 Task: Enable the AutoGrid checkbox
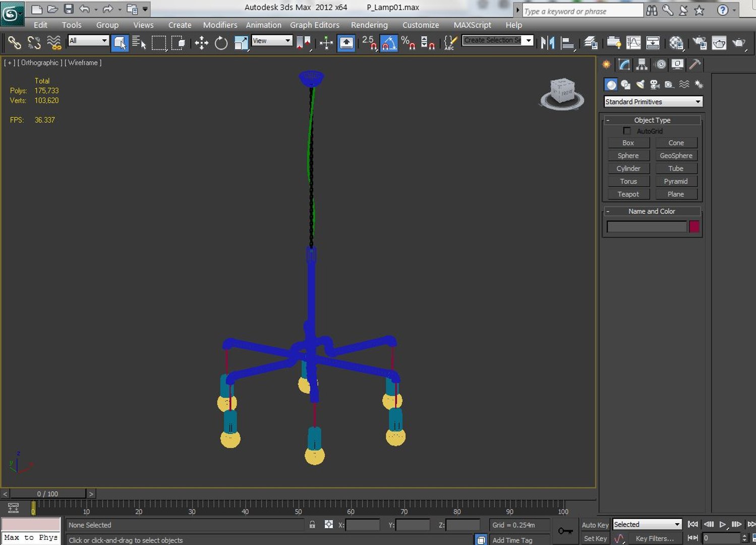click(x=627, y=131)
